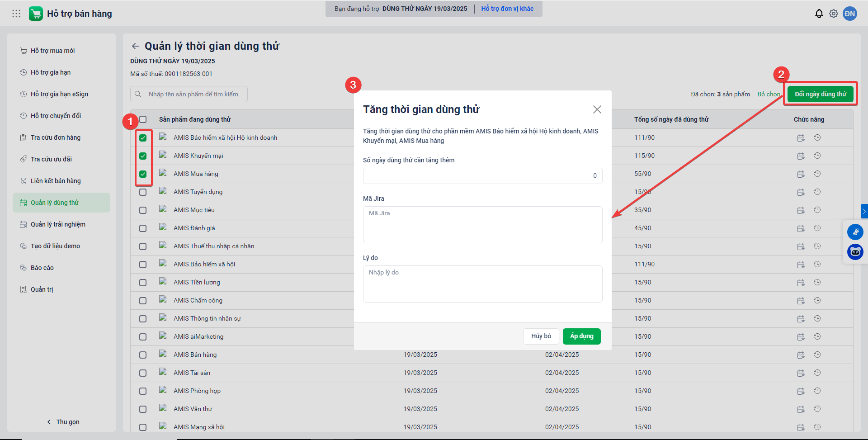Open Hỗ trợ gia hạn in sidebar

(61, 72)
